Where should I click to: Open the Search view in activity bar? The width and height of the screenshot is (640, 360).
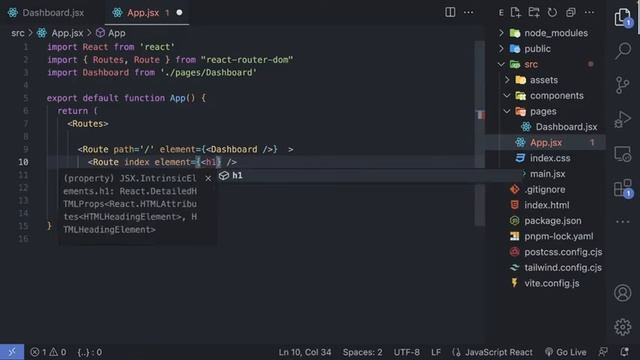pos(623,51)
